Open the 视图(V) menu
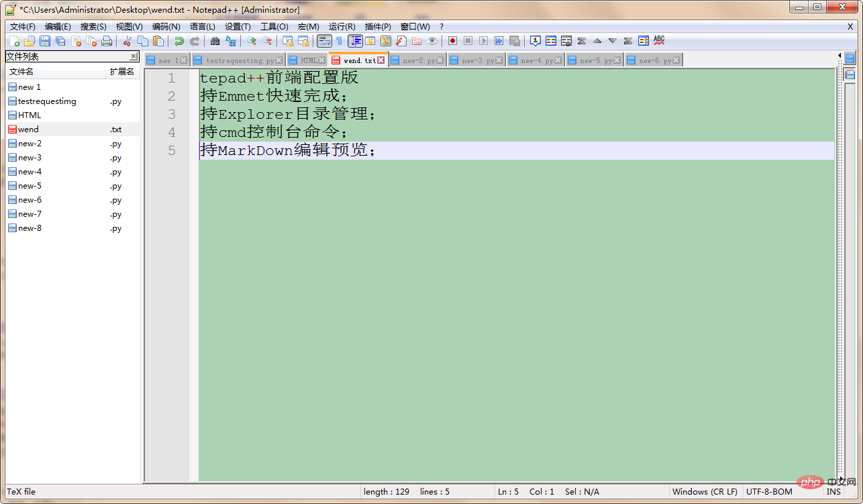Screen dimensions: 863x504 (x=130, y=27)
